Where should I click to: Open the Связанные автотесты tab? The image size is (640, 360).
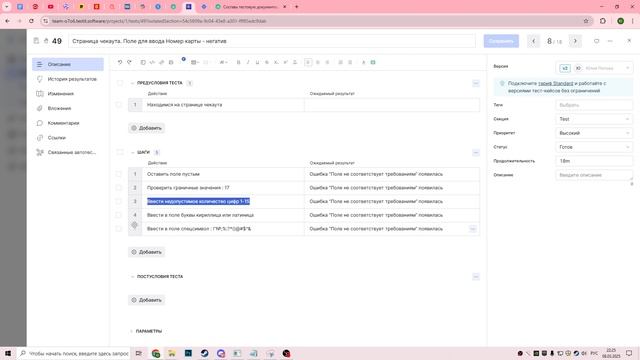(x=68, y=153)
